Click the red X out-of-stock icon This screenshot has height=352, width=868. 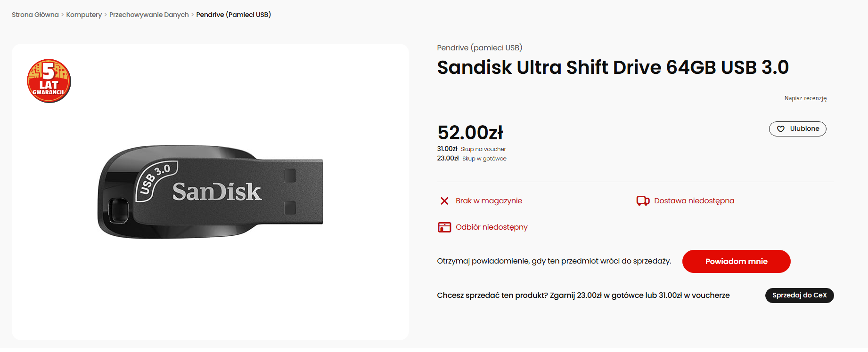(444, 201)
